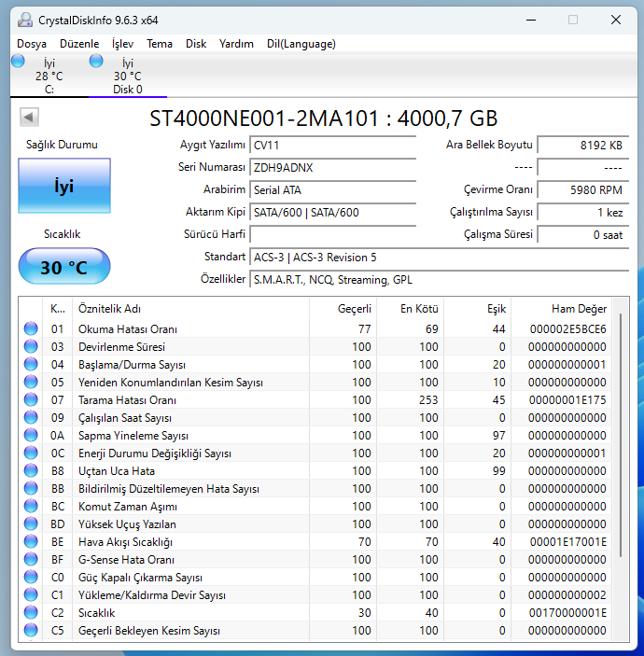Select the Geçerli Bekleyen Kesim Sayısı row
This screenshot has width=644, height=656.
pos(315,630)
